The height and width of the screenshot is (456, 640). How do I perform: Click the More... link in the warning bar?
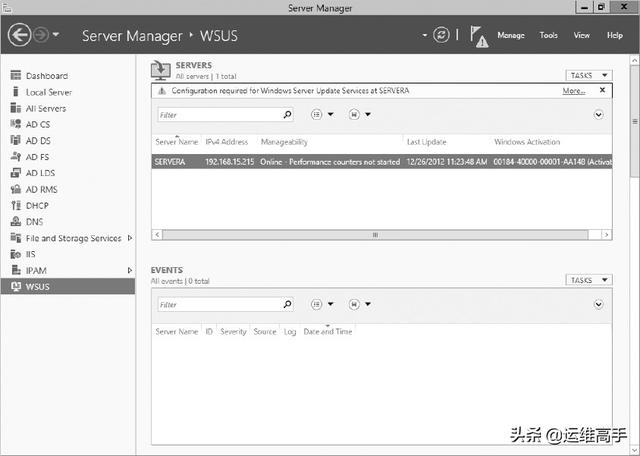click(x=573, y=91)
